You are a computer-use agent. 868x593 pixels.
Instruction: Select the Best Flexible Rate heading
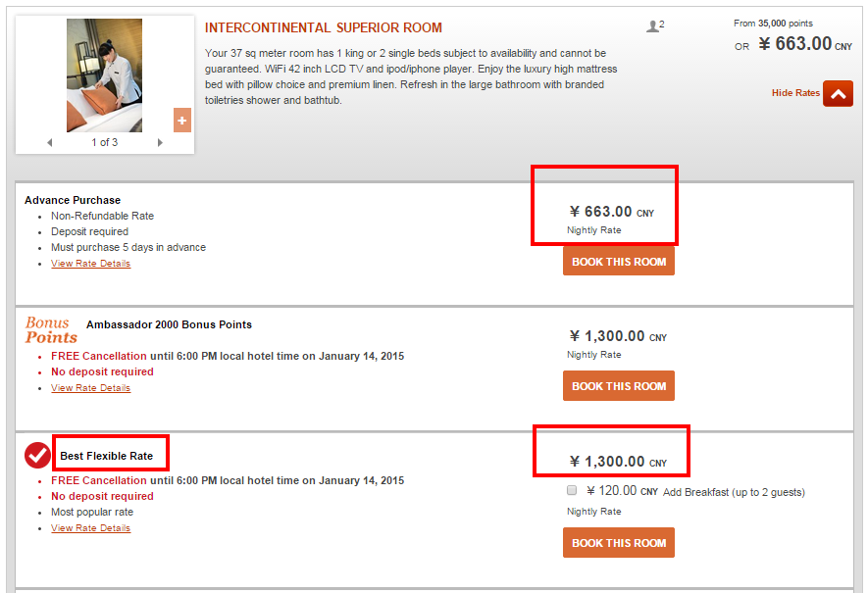point(106,456)
